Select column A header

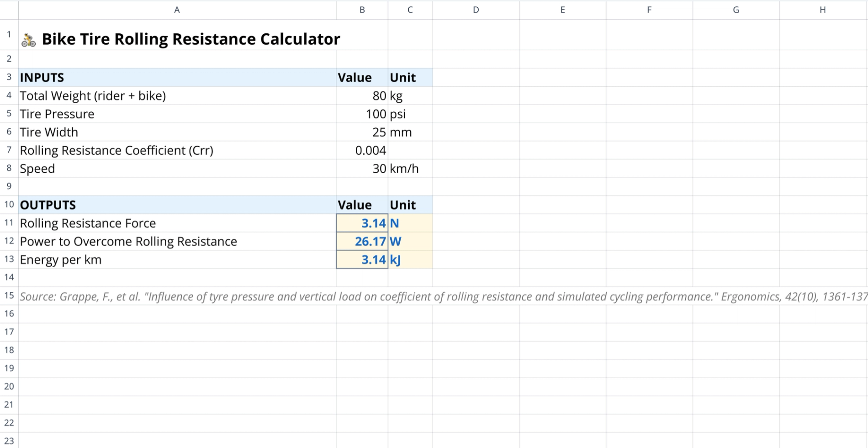(177, 10)
